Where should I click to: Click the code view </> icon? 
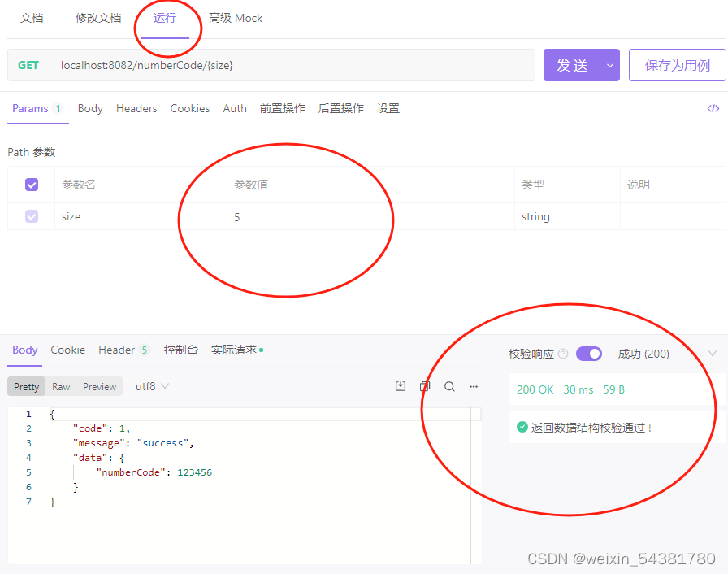[x=713, y=107]
